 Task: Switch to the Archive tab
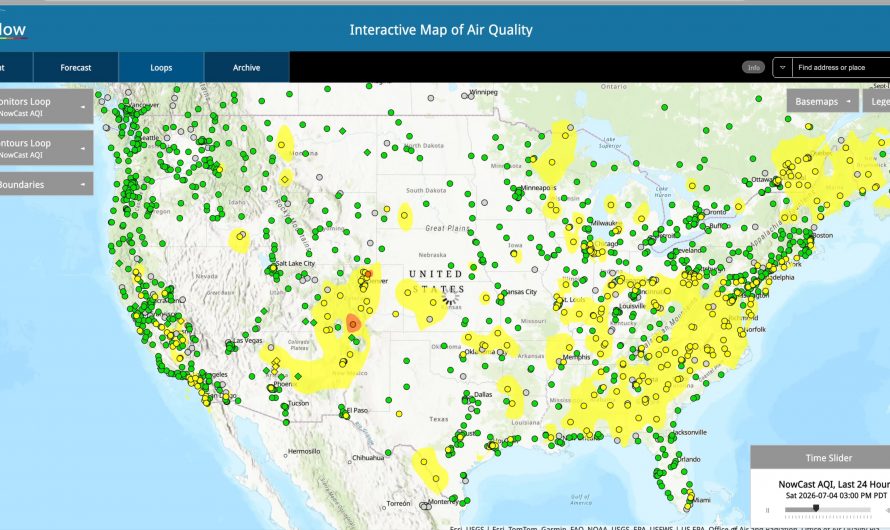(x=246, y=68)
